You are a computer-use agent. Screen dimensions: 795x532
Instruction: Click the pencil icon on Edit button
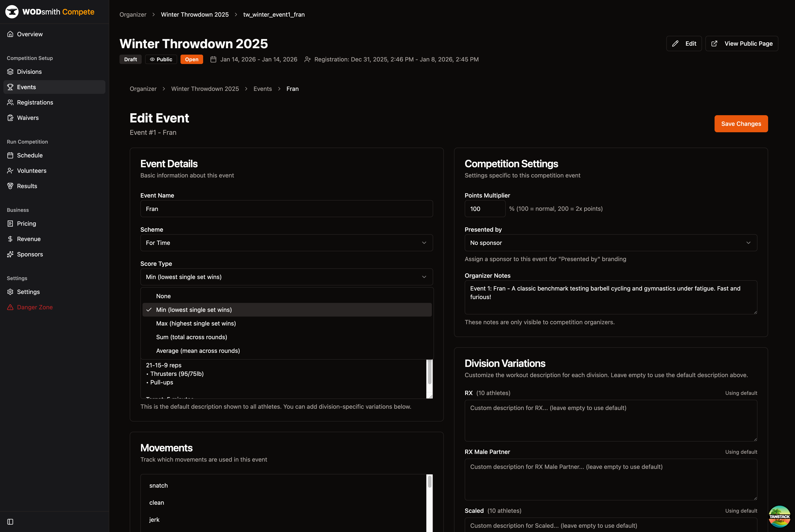click(x=675, y=44)
